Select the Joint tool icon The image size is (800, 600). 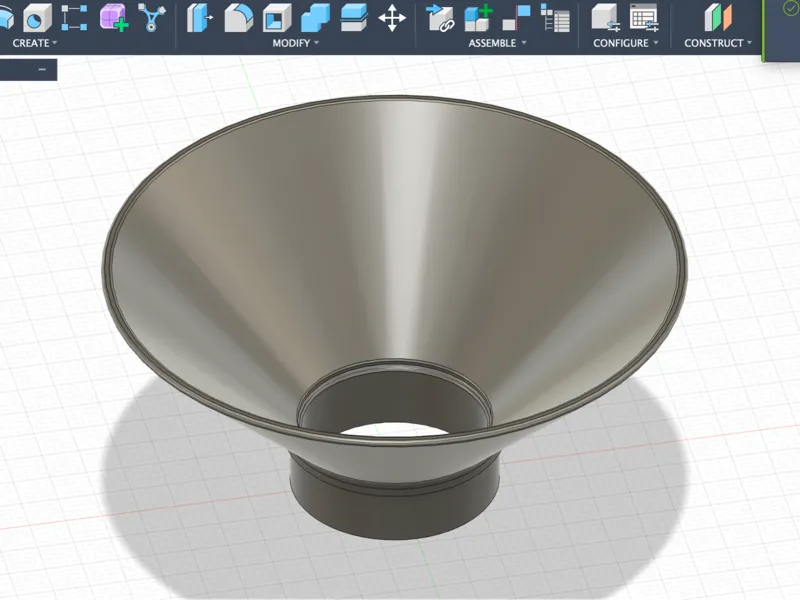click(516, 17)
